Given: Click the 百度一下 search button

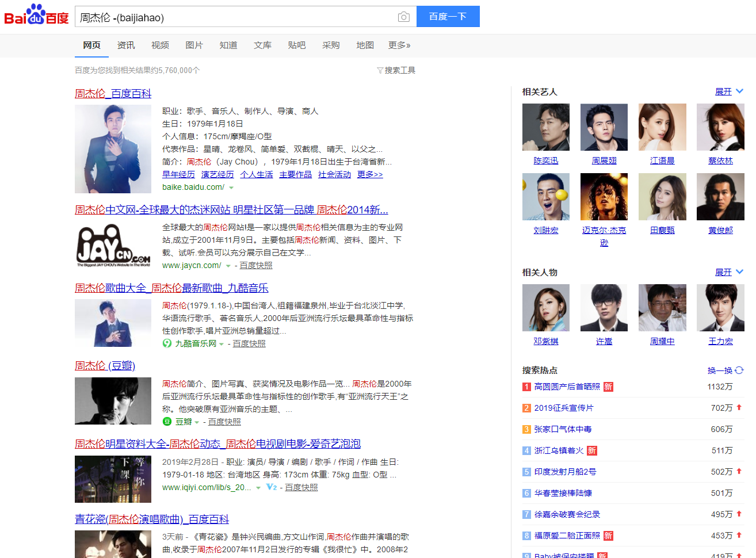Looking at the screenshot, I should click(448, 17).
